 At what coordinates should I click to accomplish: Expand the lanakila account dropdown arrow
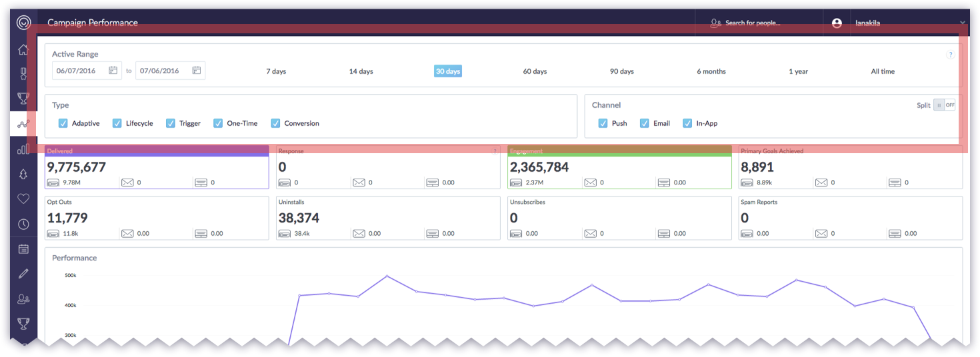962,23
